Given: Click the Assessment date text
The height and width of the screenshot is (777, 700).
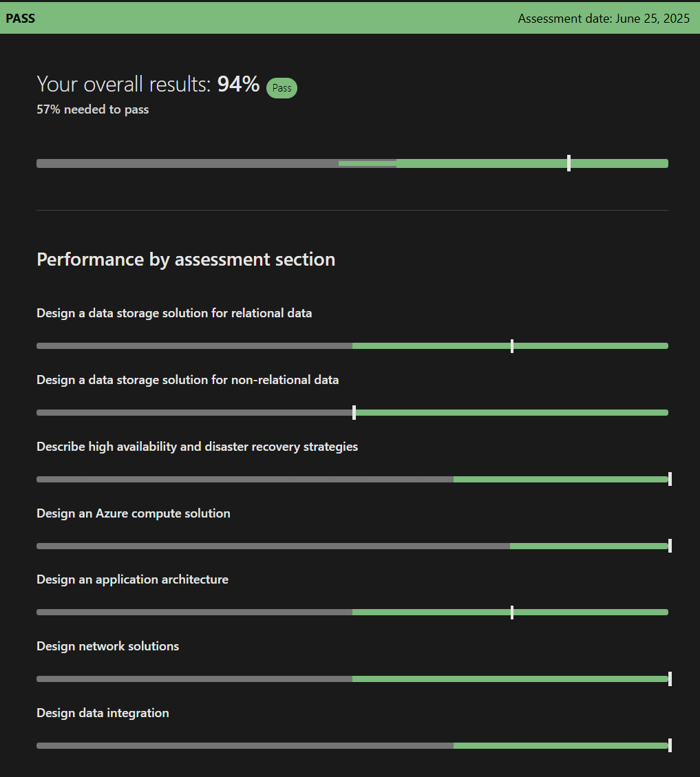Looking at the screenshot, I should click(x=604, y=19).
